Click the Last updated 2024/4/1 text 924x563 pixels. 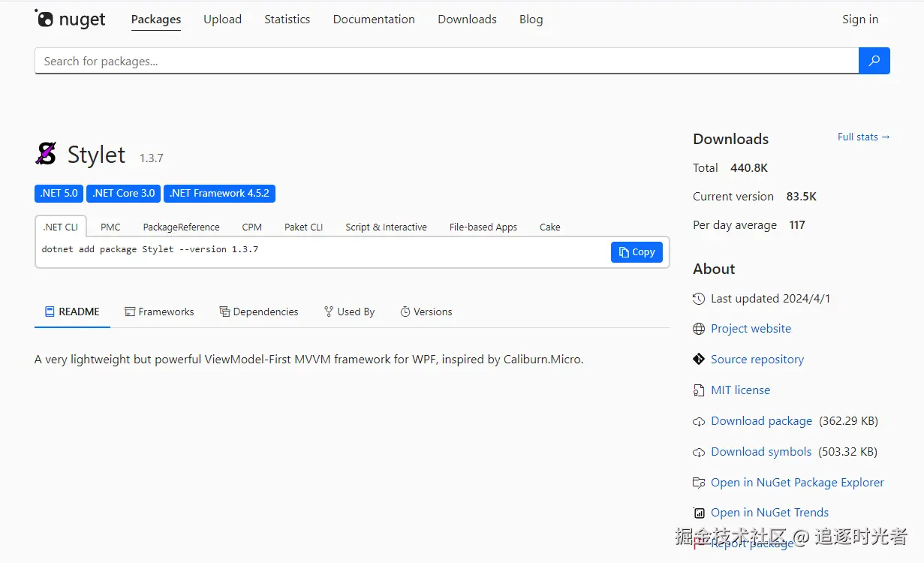[x=770, y=299]
